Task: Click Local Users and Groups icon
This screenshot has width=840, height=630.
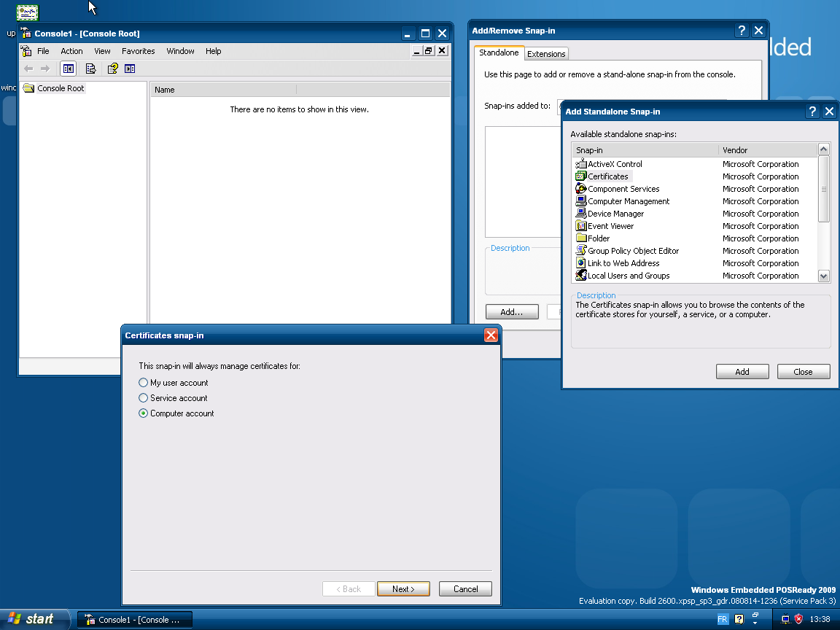Action: pos(580,275)
